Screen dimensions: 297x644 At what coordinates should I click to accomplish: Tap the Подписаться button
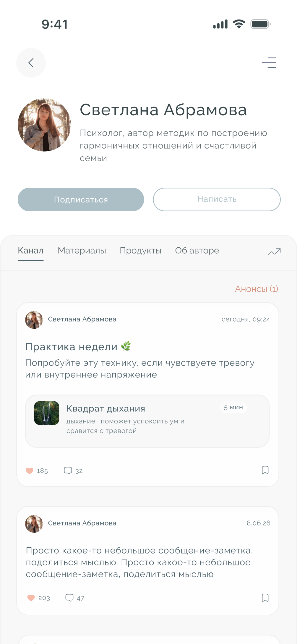coord(81,199)
